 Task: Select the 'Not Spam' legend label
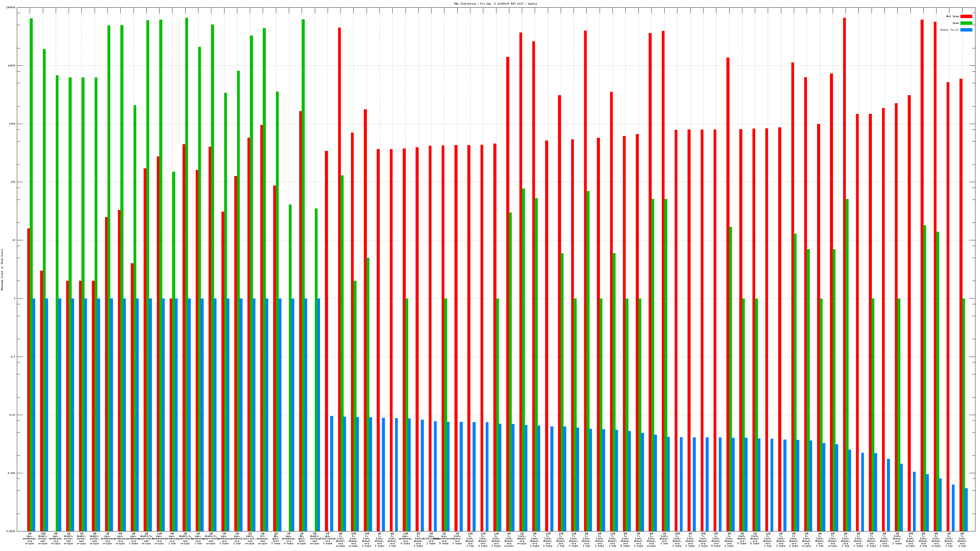tap(953, 16)
